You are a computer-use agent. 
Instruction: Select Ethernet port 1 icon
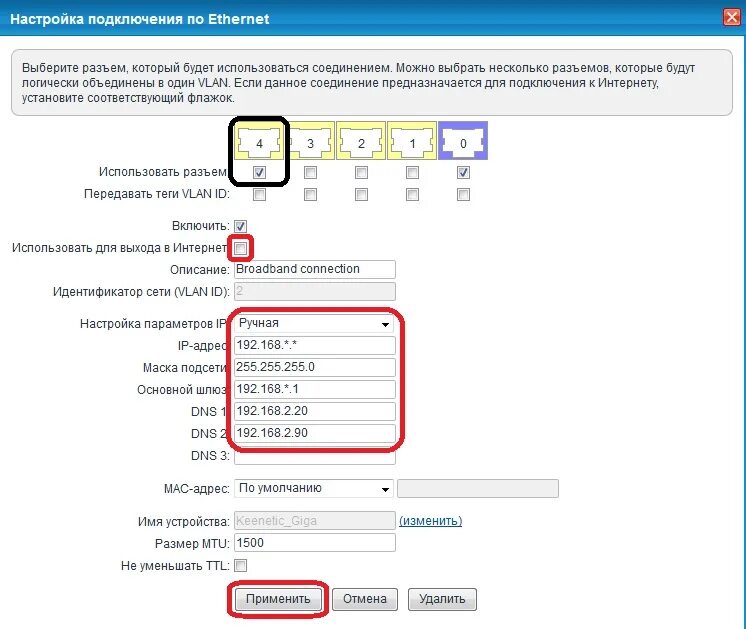(x=412, y=141)
